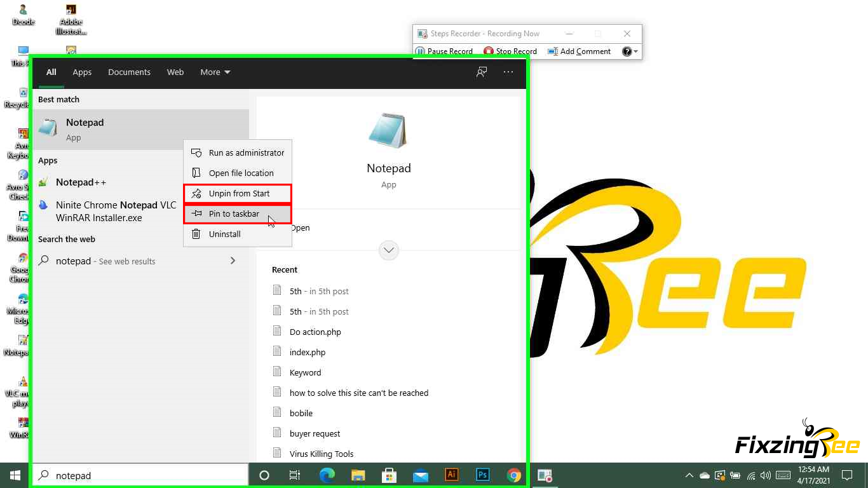Open the Steps Recorder help dropdown
Viewport: 868px width, 488px height.
point(630,51)
